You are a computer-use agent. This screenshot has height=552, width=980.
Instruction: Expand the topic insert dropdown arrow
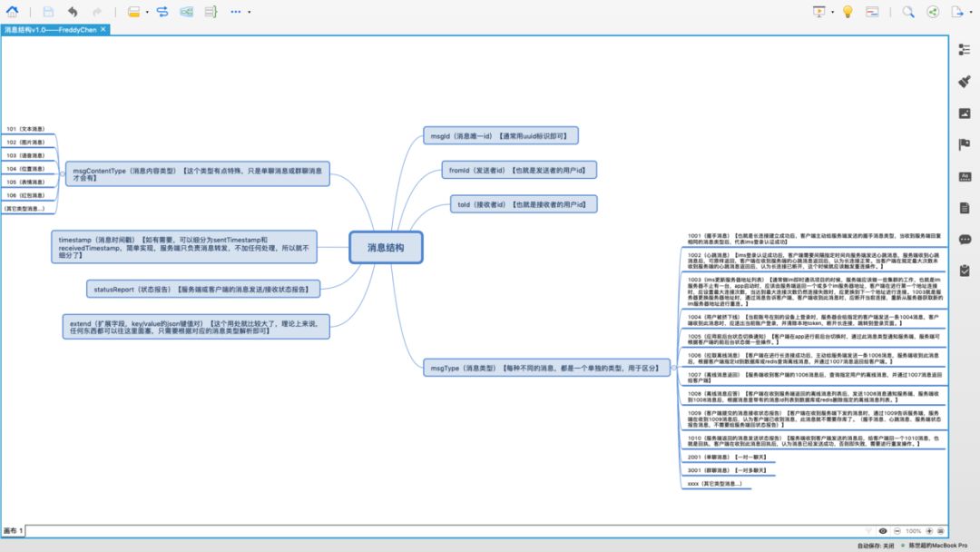[148, 13]
